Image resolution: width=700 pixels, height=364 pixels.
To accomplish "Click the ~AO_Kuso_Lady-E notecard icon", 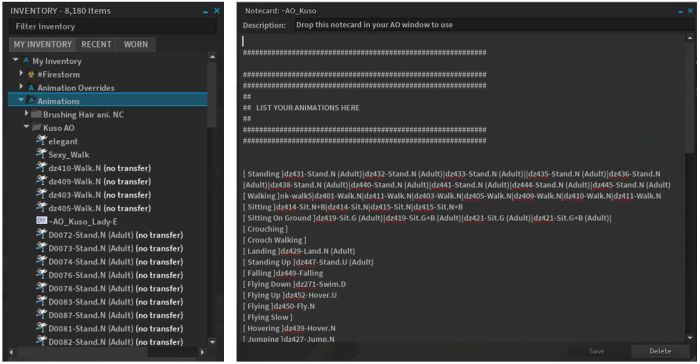I will [x=41, y=221].
